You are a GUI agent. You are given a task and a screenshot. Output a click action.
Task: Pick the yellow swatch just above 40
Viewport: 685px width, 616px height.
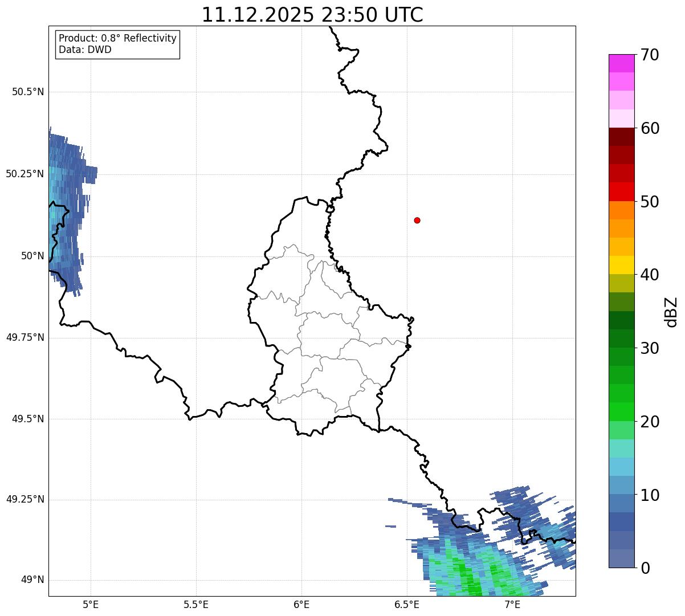click(622, 265)
